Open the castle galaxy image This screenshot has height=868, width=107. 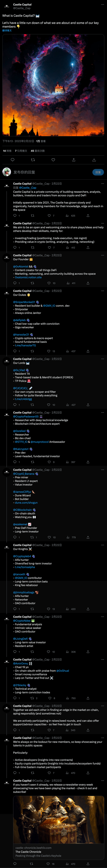click(x=53, y=85)
